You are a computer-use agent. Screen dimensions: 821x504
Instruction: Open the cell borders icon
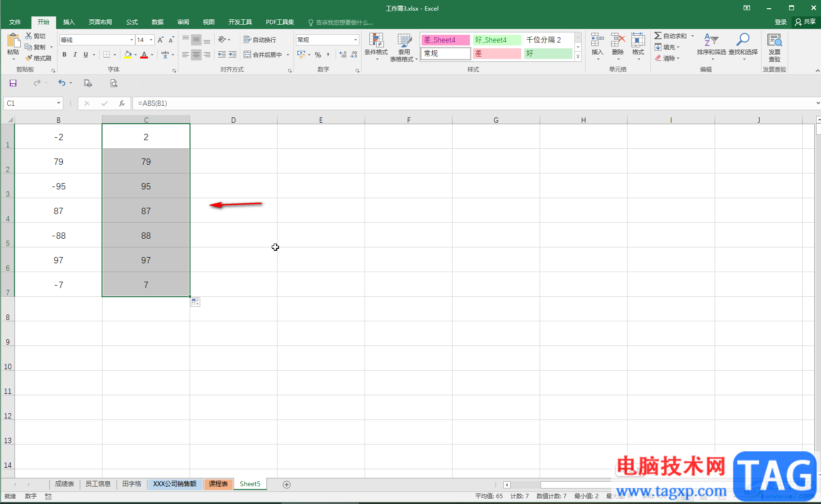pos(107,55)
